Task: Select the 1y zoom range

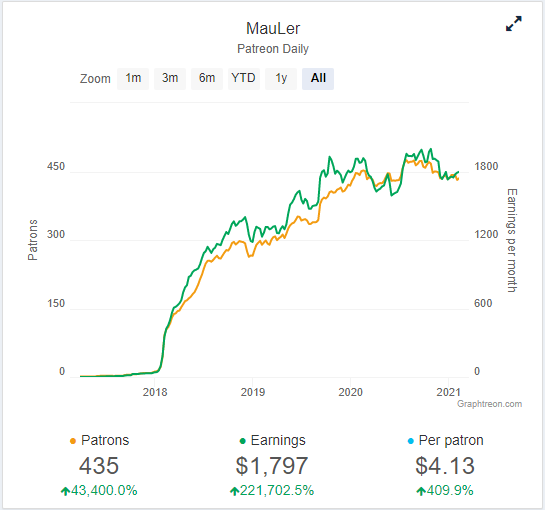Action: (281, 79)
